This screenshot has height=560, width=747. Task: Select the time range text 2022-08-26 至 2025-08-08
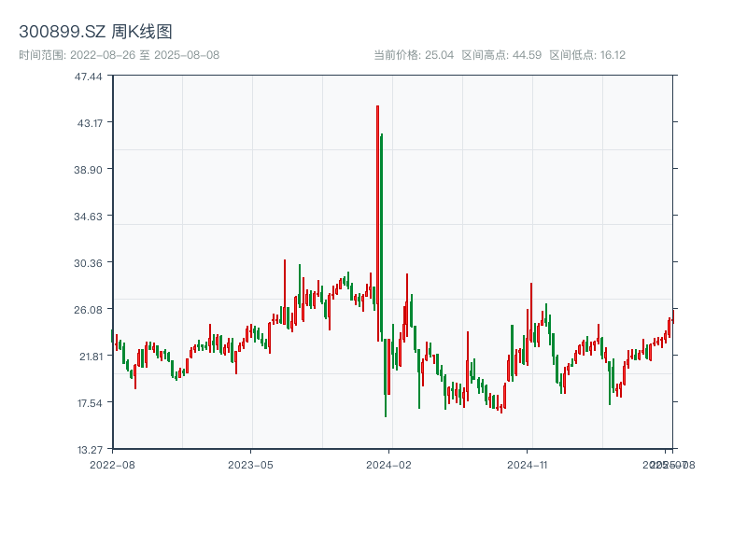(145, 55)
